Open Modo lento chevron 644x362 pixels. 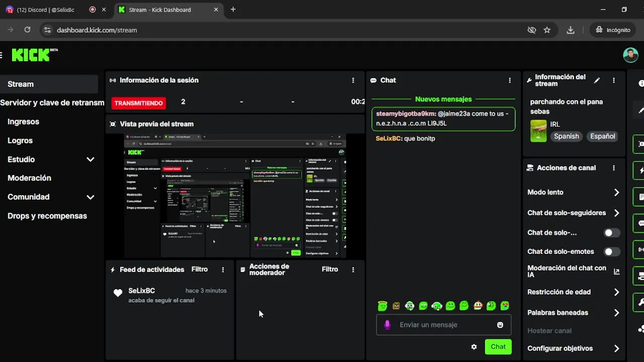tap(616, 193)
